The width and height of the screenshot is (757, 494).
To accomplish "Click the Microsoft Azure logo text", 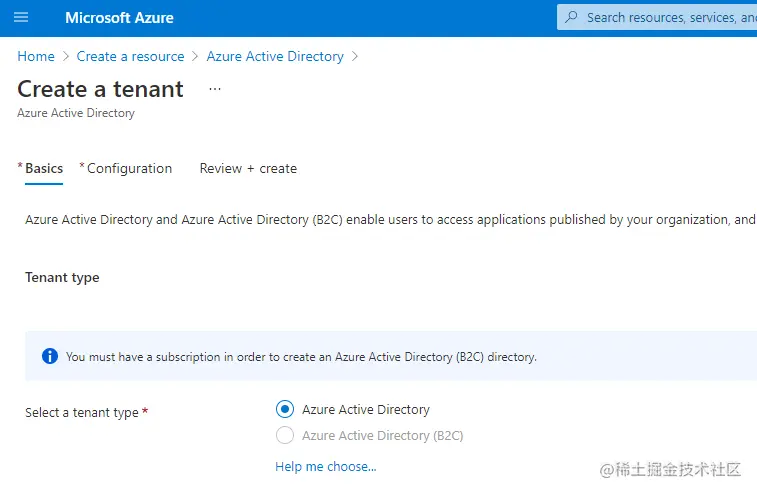I will 119,18.
